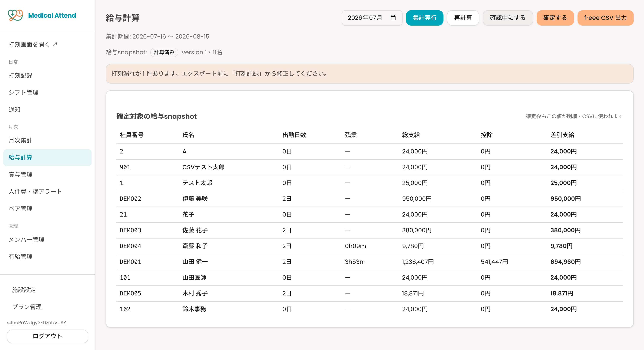Screen dimensions: 644x350
Task: Set status with 確認中にする button
Action: pyautogui.click(x=507, y=18)
